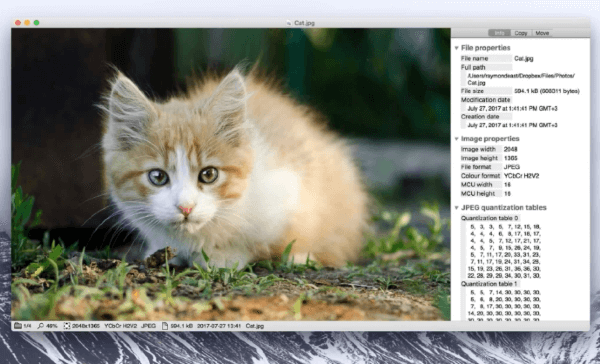
Task: Click the File name label
Action: (474, 59)
